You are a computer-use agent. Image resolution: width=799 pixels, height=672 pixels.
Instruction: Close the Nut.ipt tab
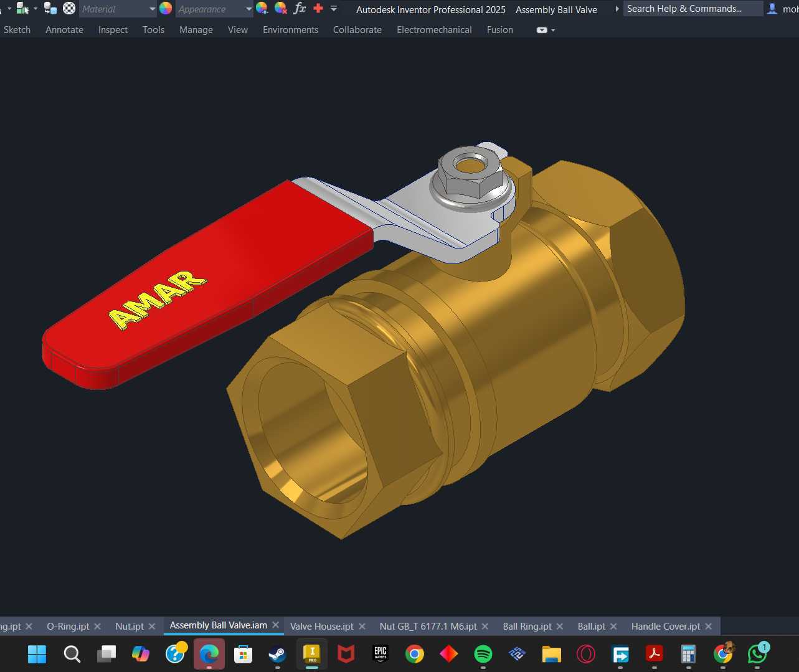tap(152, 627)
